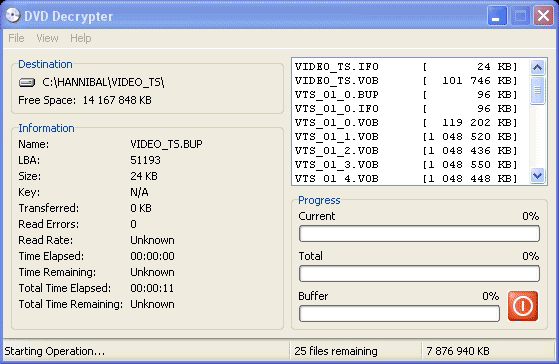Select VIDEO_TS.VOB in the file list
This screenshot has height=364, width=559.
406,81
